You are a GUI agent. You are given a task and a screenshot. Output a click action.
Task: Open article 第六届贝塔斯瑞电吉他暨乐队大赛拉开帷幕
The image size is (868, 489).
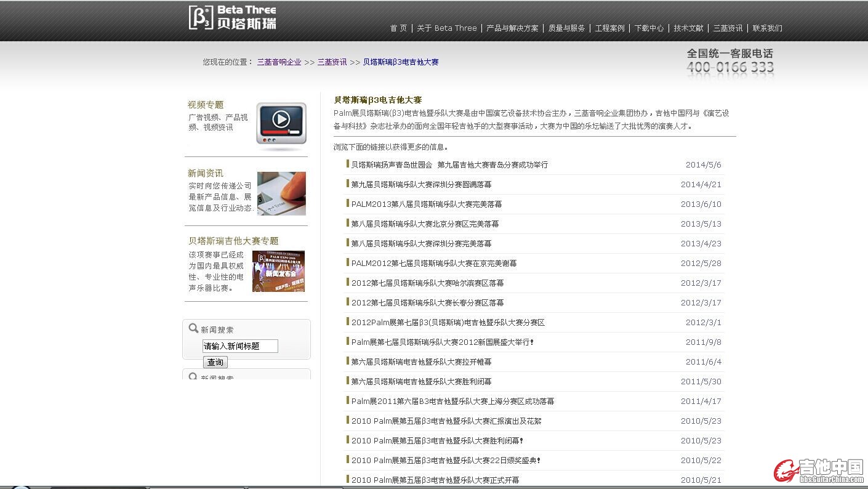point(422,362)
